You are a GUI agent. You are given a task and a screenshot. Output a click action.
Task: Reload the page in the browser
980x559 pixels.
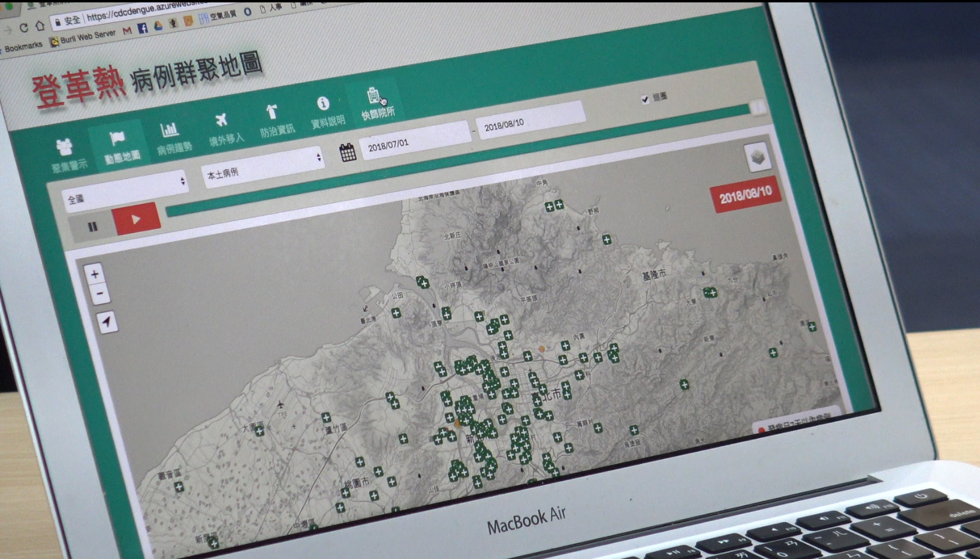[23, 28]
